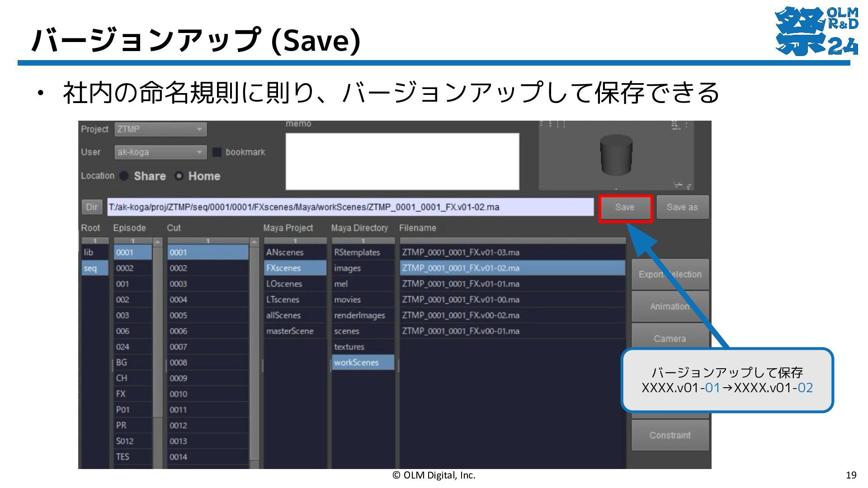Click the Episode list scrollbar
868x488 pixels.
158,353
